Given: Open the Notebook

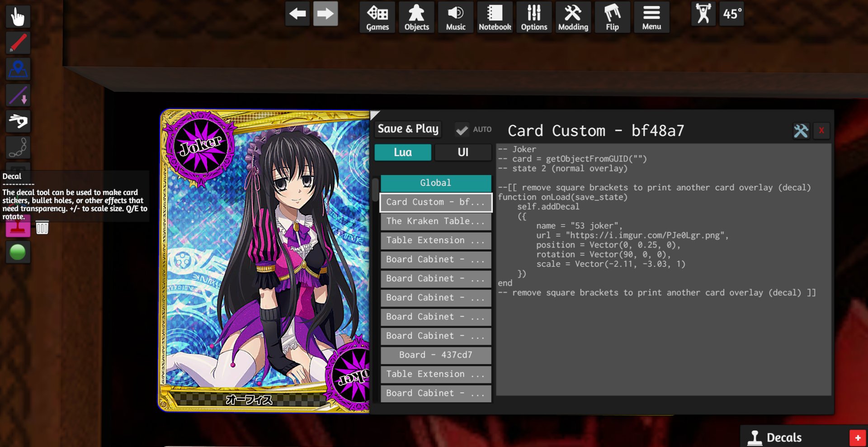Looking at the screenshot, I should coord(495,17).
